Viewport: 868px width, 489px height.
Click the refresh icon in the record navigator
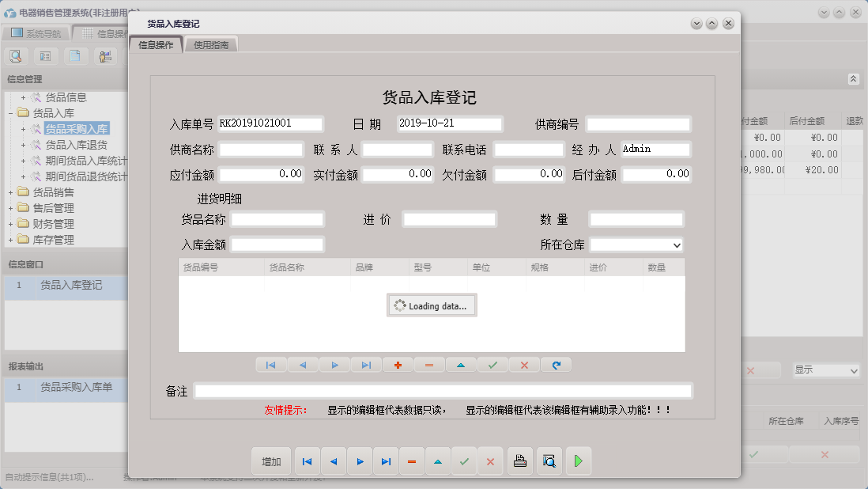(557, 365)
